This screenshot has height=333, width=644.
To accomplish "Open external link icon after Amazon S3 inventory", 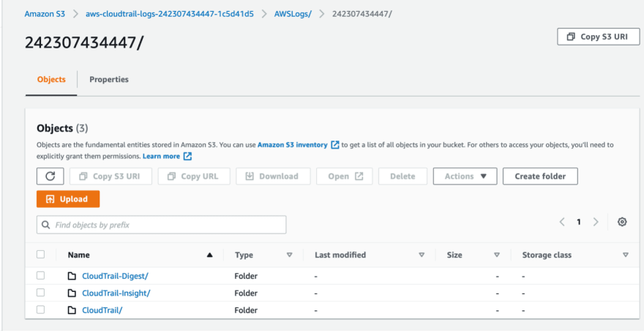I will pyautogui.click(x=335, y=145).
